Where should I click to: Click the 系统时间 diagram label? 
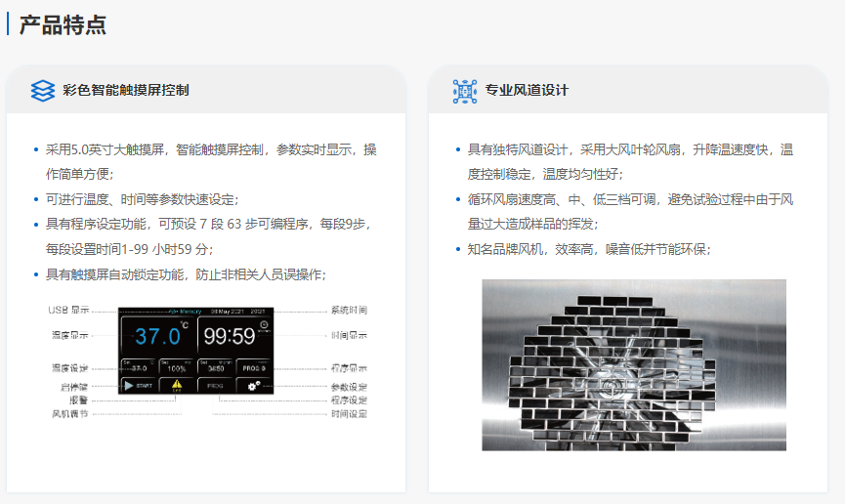point(349,310)
